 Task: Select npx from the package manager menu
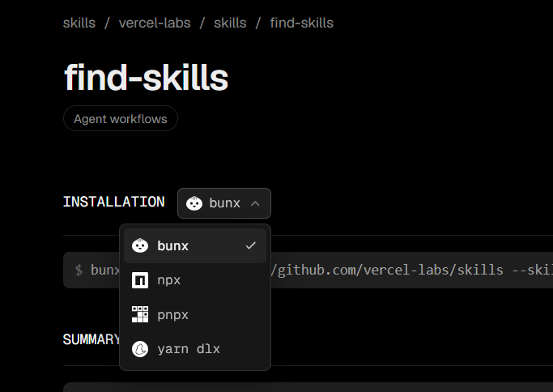[195, 280]
